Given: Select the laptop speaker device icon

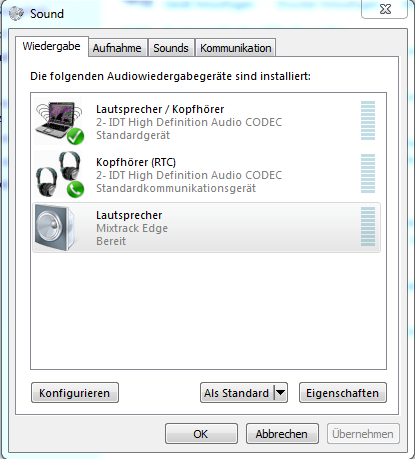Looking at the screenshot, I should pyautogui.click(x=59, y=122).
